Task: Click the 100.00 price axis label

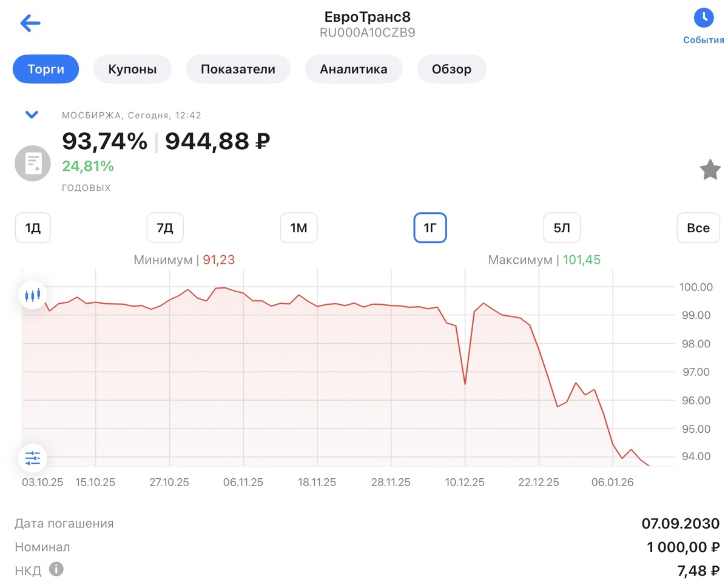Action: pyautogui.click(x=696, y=287)
